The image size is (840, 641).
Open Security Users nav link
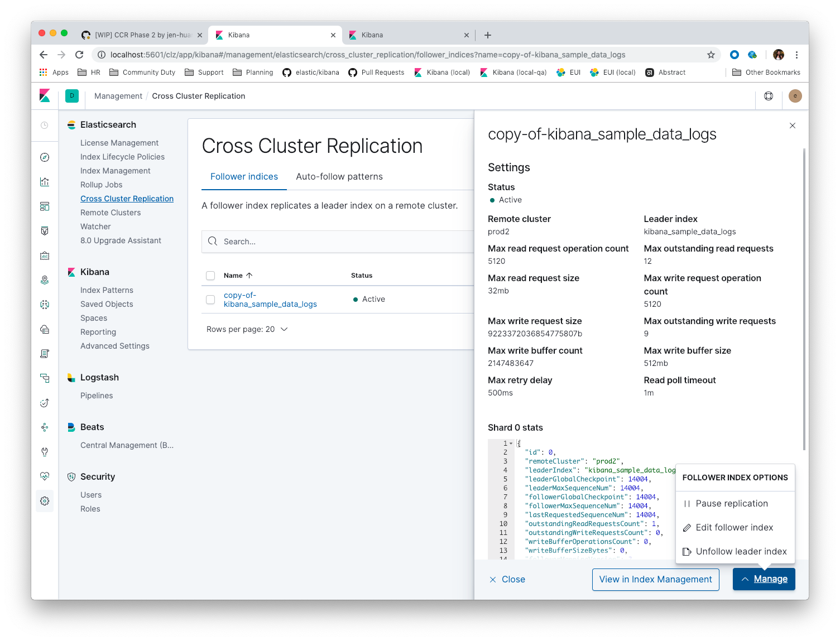coord(91,495)
